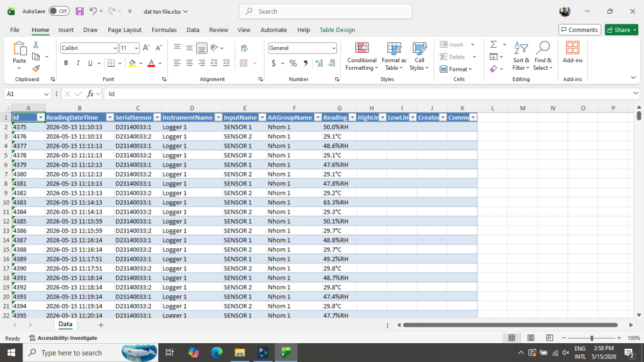
Task: Open the General number format dropdown
Action: tap(333, 48)
